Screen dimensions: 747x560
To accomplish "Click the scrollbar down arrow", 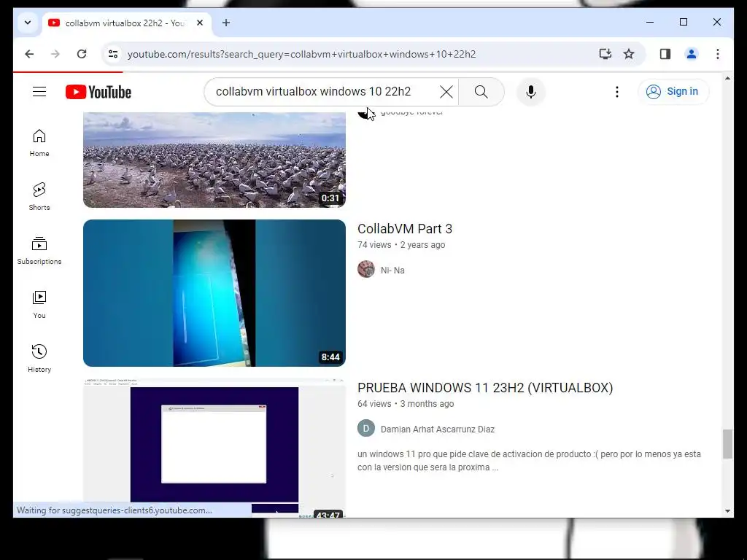I will pyautogui.click(x=727, y=511).
